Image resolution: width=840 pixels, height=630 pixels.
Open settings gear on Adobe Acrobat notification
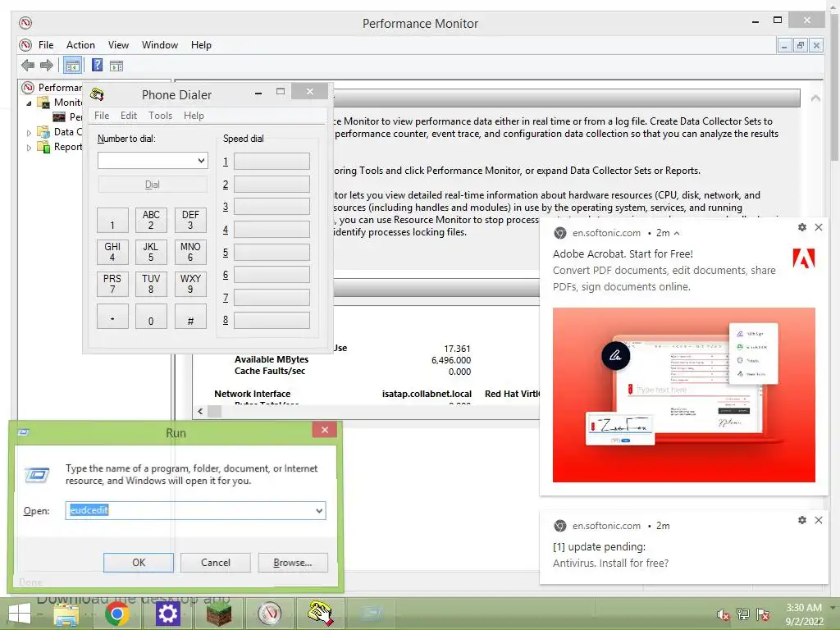click(x=802, y=227)
